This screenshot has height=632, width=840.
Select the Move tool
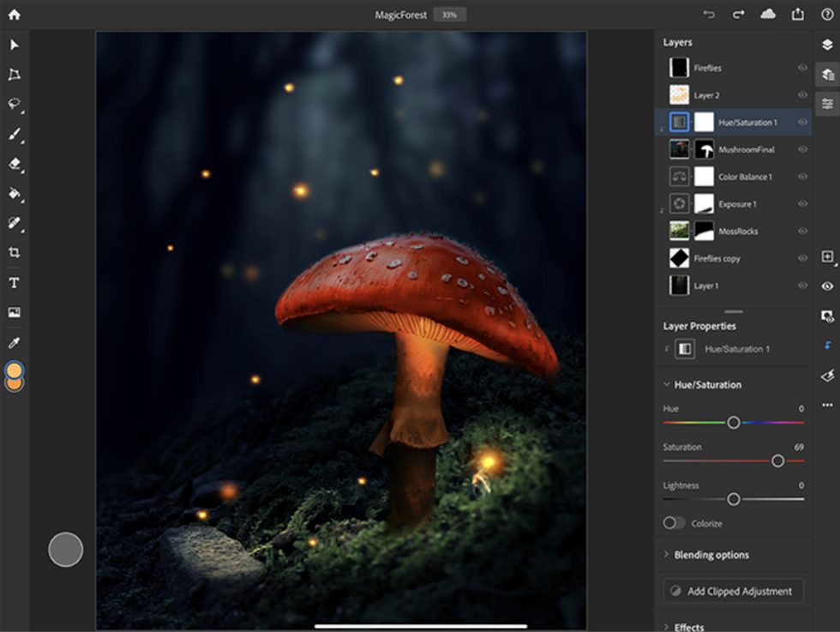tap(14, 45)
